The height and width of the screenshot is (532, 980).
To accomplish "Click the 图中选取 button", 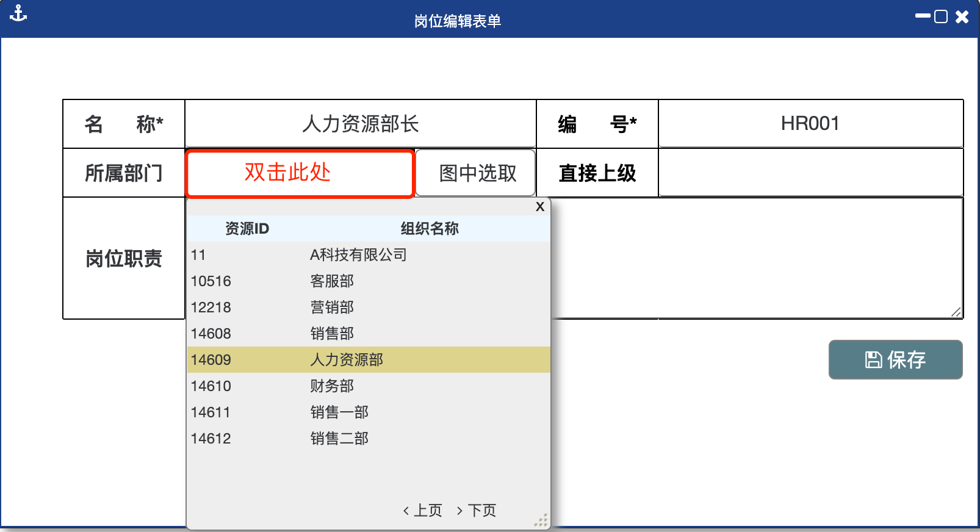I will [476, 173].
